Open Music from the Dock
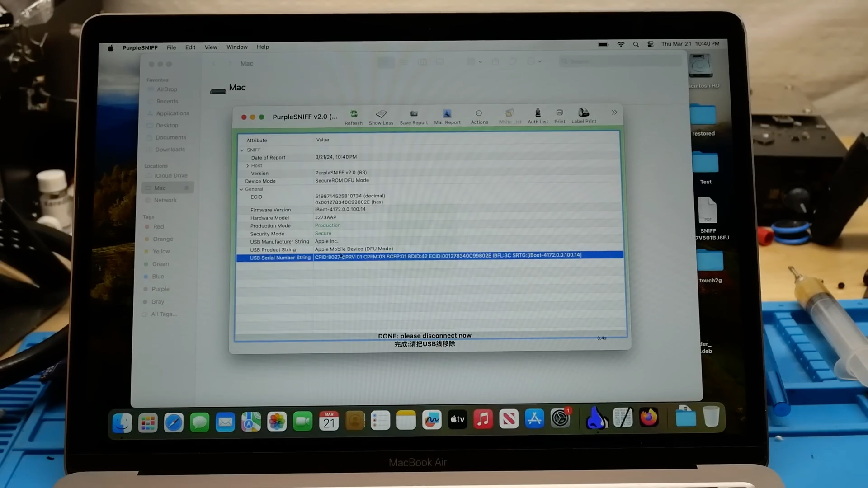This screenshot has width=868, height=488. point(483,419)
